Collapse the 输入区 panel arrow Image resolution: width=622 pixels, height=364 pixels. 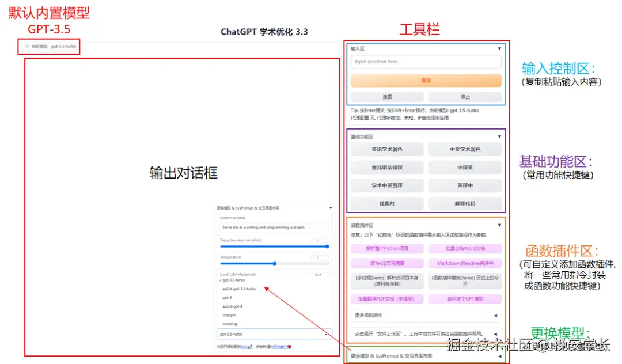[x=499, y=49]
